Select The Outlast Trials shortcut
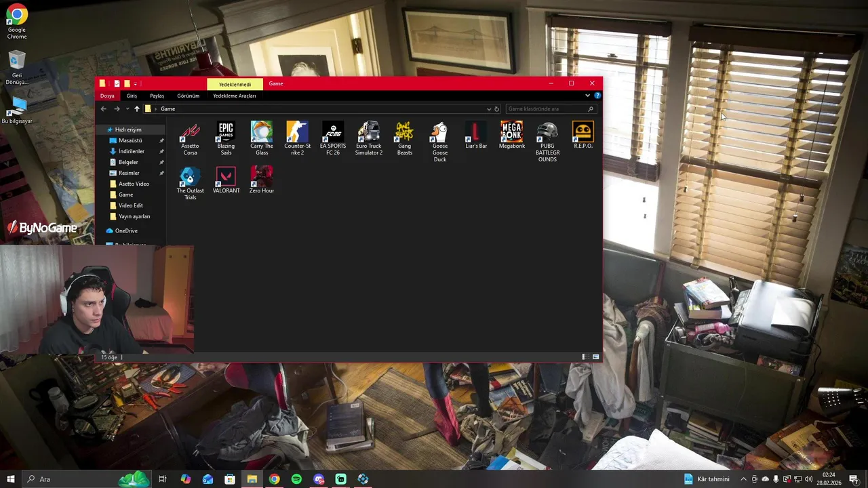 pyautogui.click(x=190, y=183)
